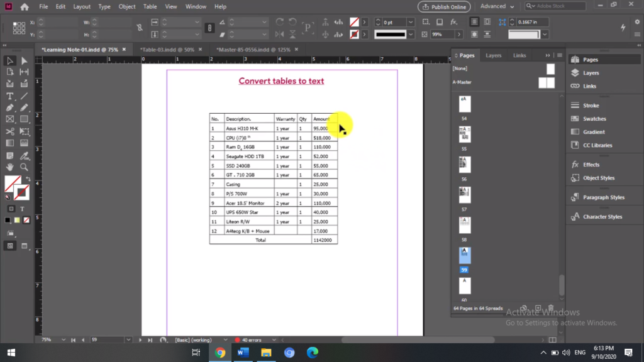Open the File menu

point(43,6)
